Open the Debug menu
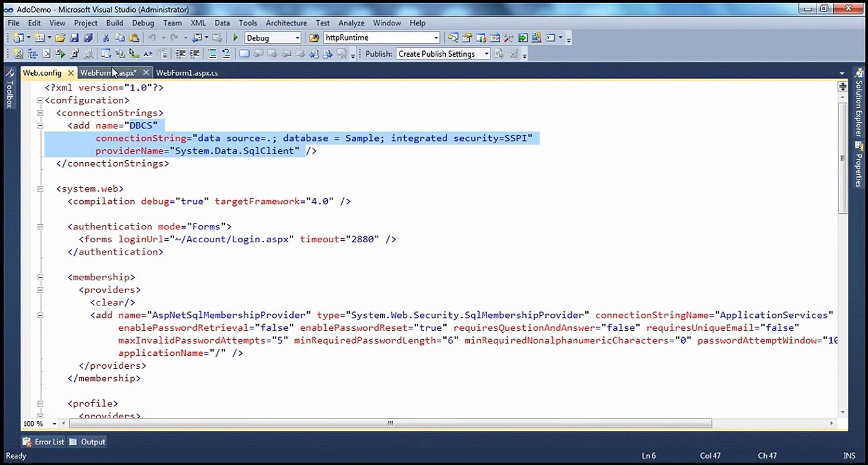Viewport: 868px width, 465px height. coord(143,23)
